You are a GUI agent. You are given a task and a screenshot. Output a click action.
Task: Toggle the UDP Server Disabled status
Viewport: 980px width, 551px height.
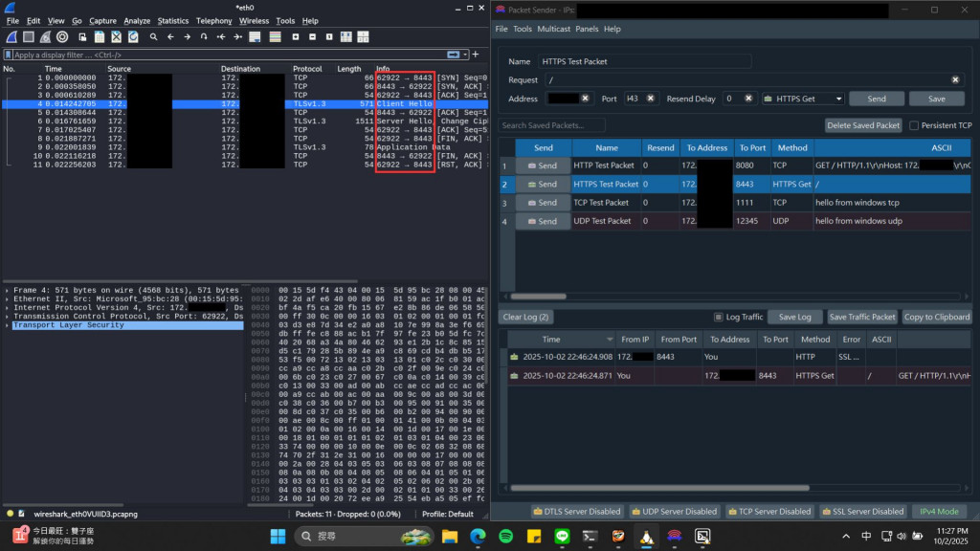click(x=674, y=512)
